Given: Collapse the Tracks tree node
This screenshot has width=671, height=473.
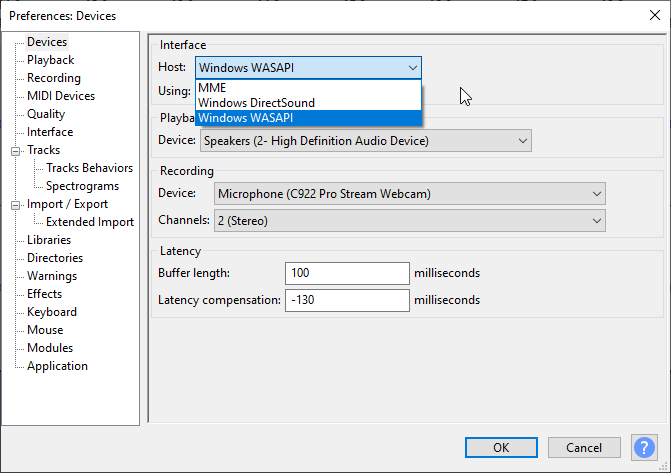Looking at the screenshot, I should click(16, 151).
